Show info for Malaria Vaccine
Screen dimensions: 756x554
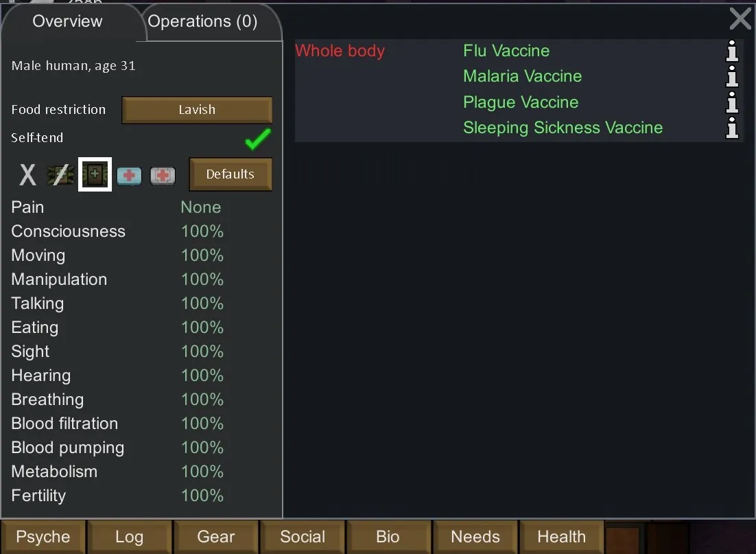[x=732, y=76]
